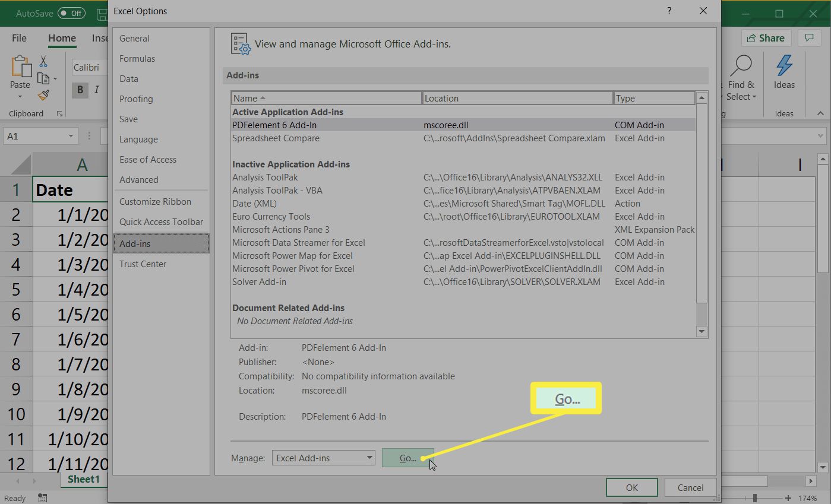Select Solver Add-in row
Viewport: 831px width, 504px height.
coord(463,281)
